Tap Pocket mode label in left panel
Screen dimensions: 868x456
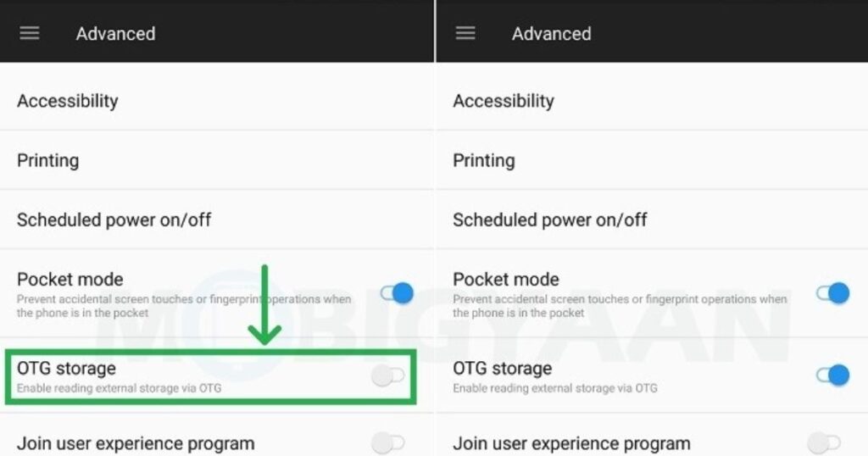click(x=70, y=279)
